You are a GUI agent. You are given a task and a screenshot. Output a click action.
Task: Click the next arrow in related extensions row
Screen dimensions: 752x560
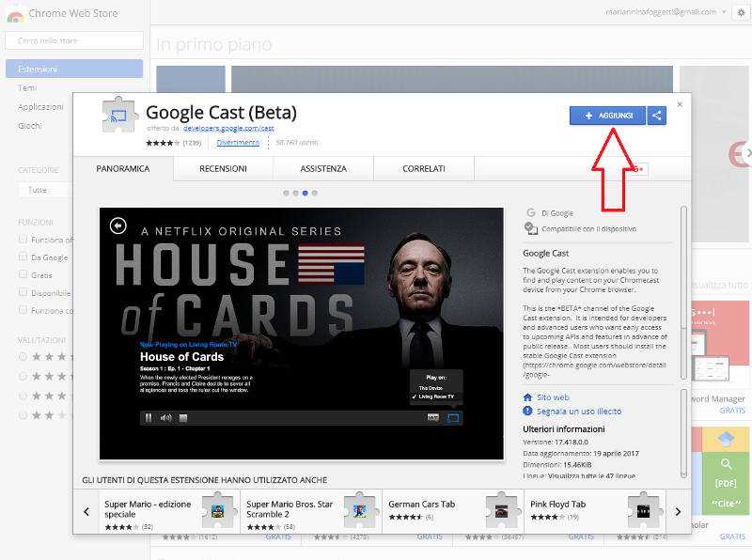point(678,511)
